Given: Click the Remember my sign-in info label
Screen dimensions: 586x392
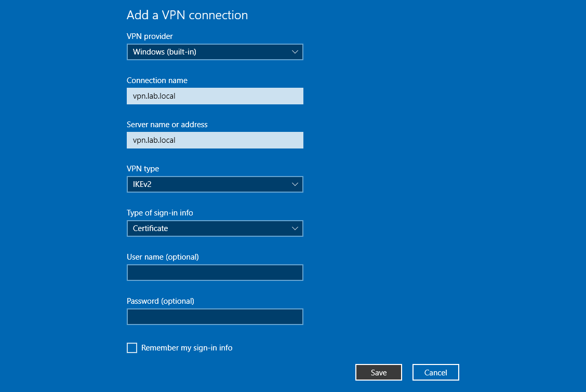Looking at the screenshot, I should (186, 348).
